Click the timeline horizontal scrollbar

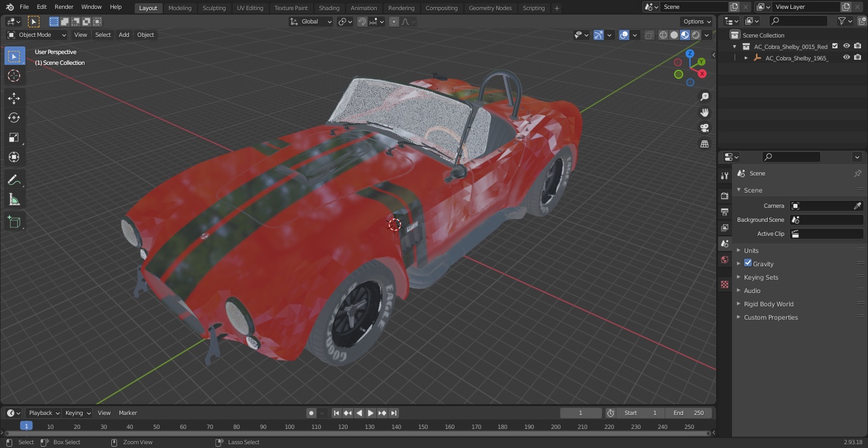[x=357, y=433]
